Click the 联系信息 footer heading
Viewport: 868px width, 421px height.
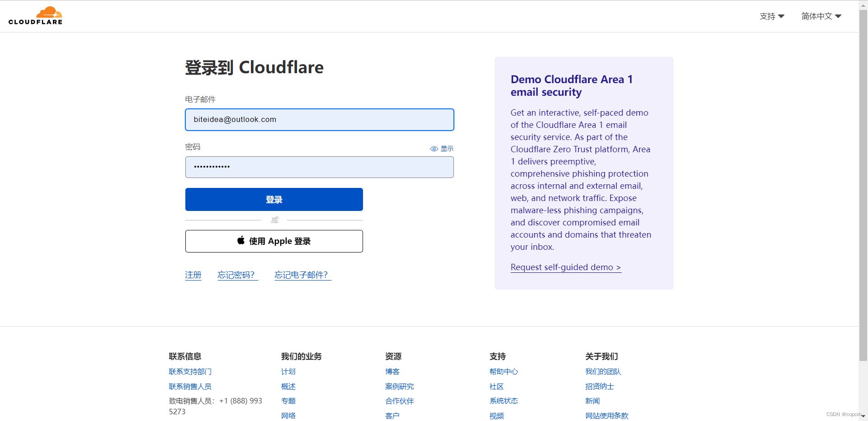185,356
